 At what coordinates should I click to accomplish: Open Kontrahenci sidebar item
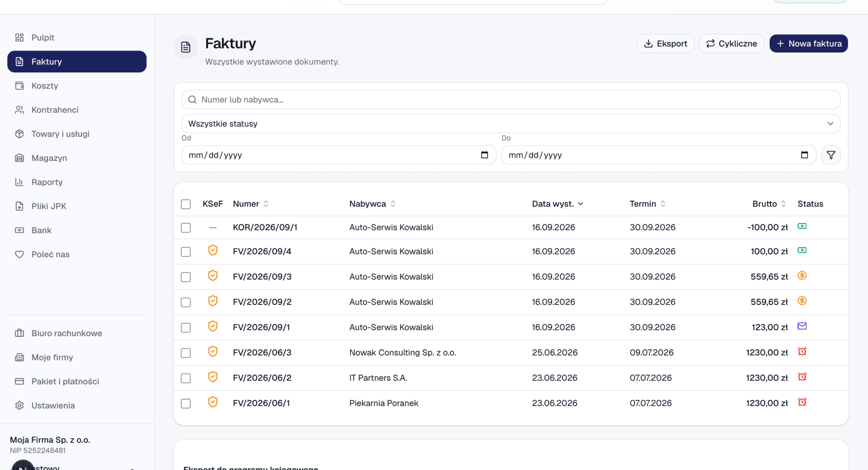(77, 110)
